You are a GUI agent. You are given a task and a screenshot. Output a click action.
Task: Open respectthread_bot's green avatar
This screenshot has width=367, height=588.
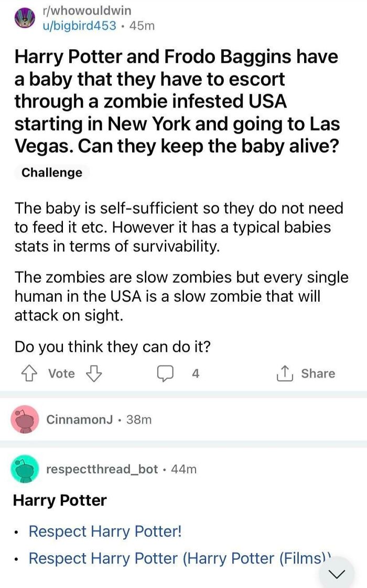coord(24,470)
